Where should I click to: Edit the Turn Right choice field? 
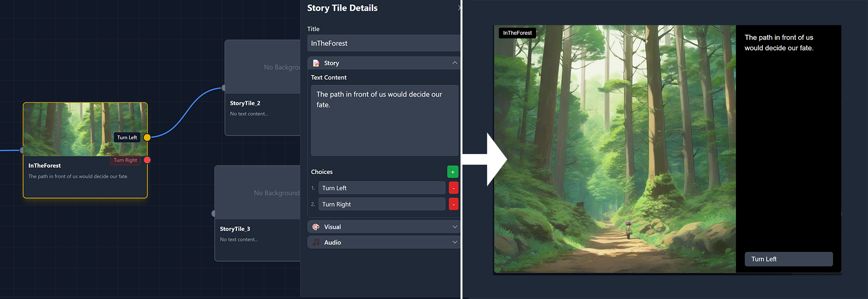point(381,204)
